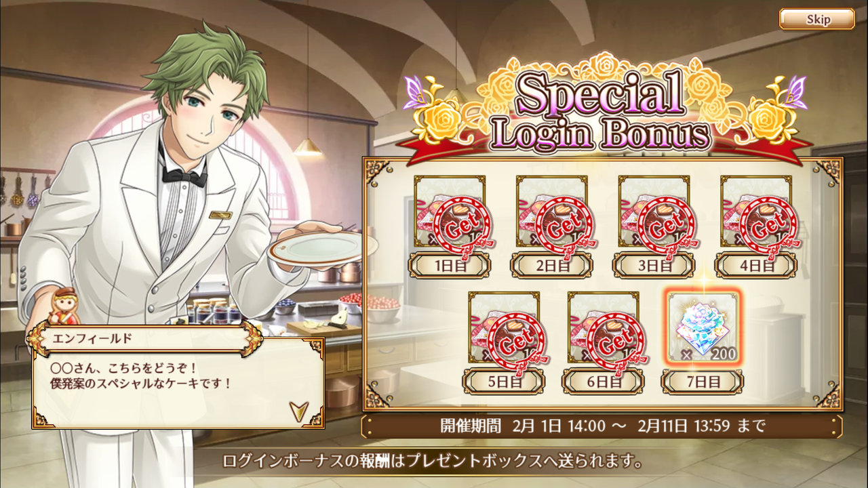Select the day 3 reward icon
The image size is (868, 488).
pyautogui.click(x=654, y=211)
